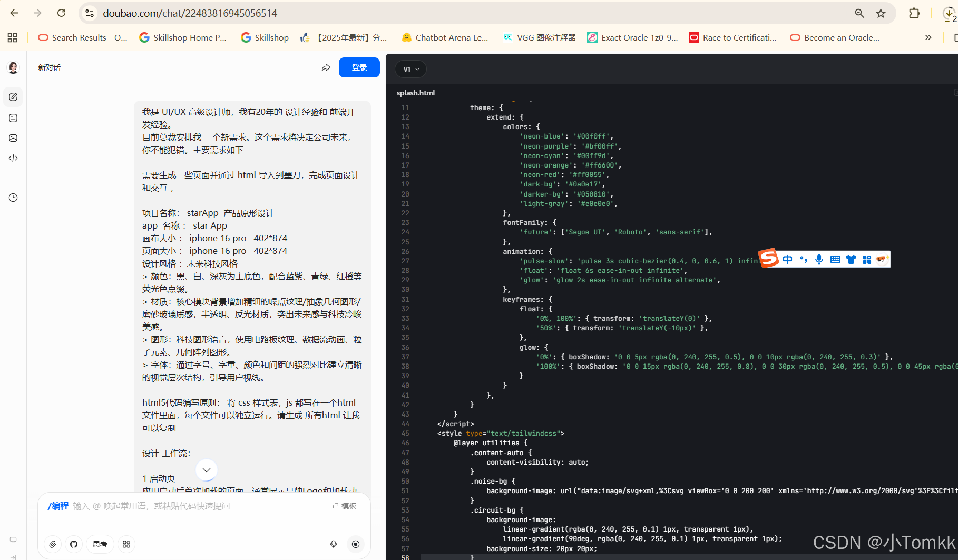Click the </script> closing tag line
This screenshot has width=958, height=560.
tap(455, 424)
